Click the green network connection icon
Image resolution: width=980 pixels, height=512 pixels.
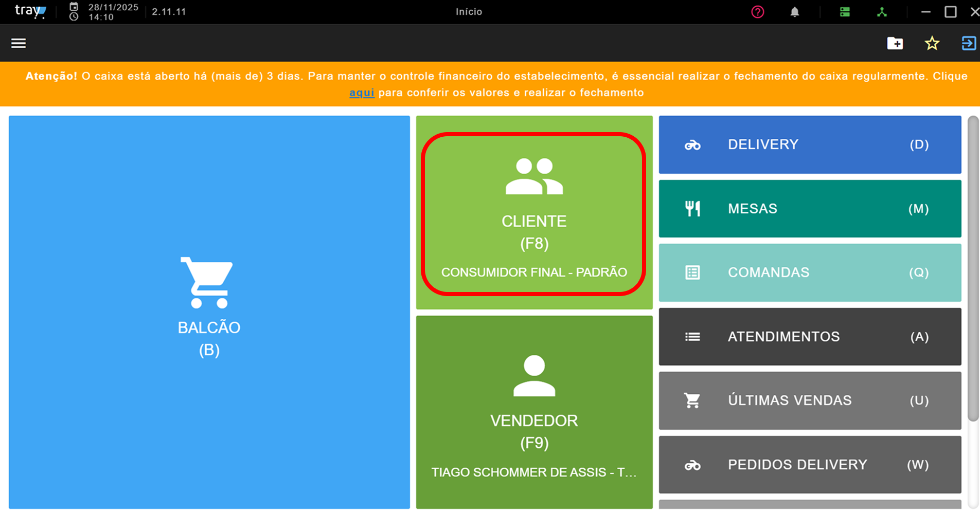pyautogui.click(x=882, y=12)
